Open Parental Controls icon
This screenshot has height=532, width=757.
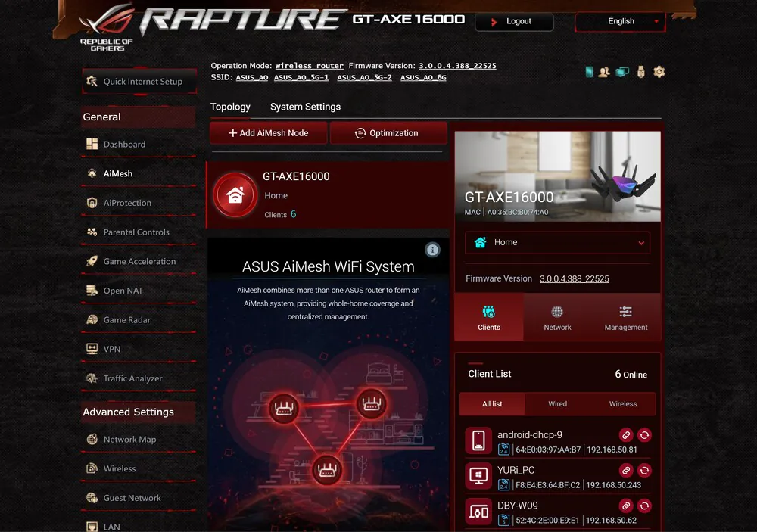pos(92,232)
